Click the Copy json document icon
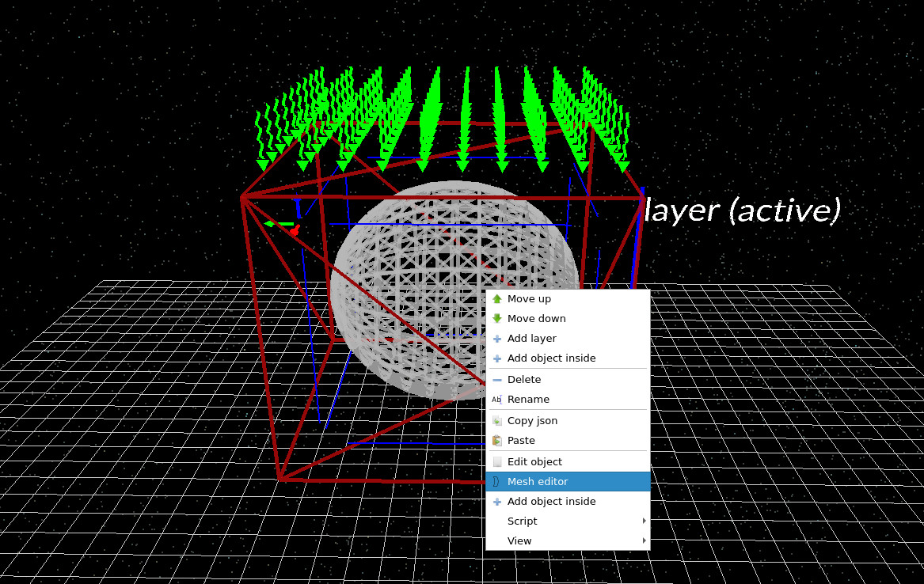This screenshot has width=924, height=584. point(497,420)
